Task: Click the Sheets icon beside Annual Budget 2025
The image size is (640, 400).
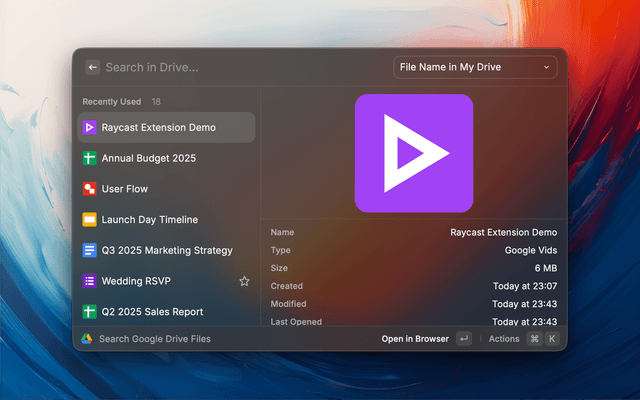Action: click(89, 158)
